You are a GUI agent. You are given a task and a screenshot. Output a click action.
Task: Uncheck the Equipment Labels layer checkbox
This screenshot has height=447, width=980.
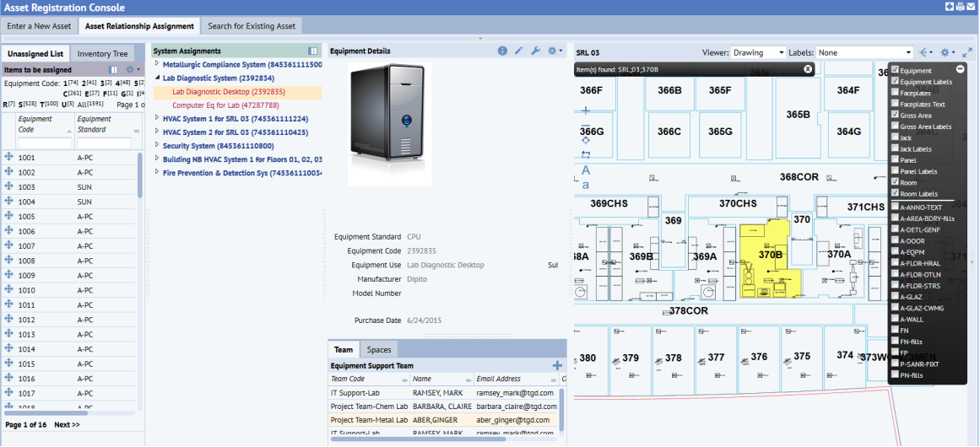(896, 82)
